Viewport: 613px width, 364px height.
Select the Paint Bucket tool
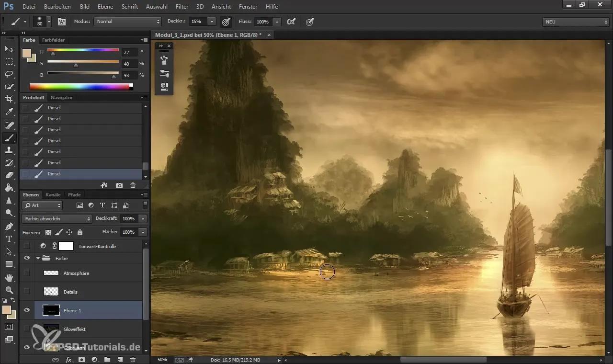pos(9,188)
